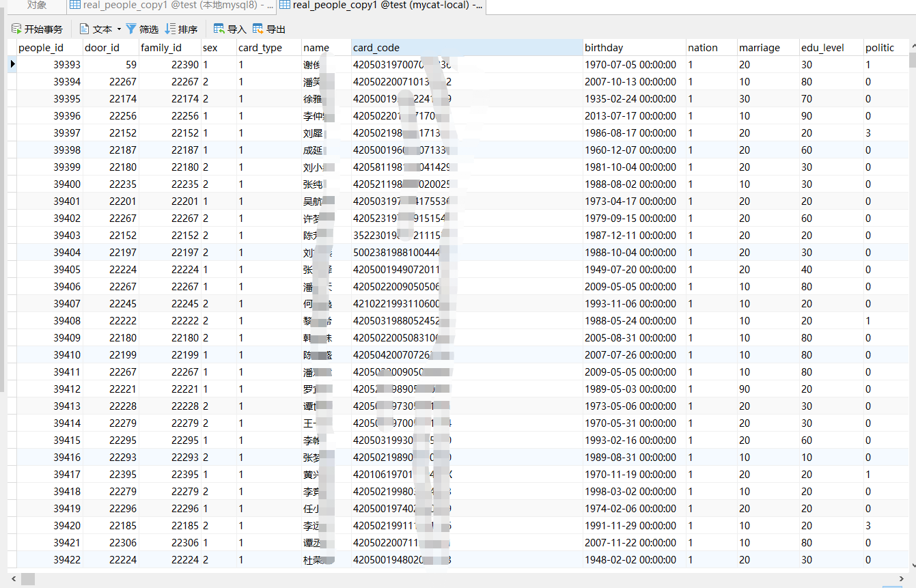Viewport: 916px width, 588px height.
Task: Click card_code cell 500238198810044
Action: pyautogui.click(x=467, y=253)
